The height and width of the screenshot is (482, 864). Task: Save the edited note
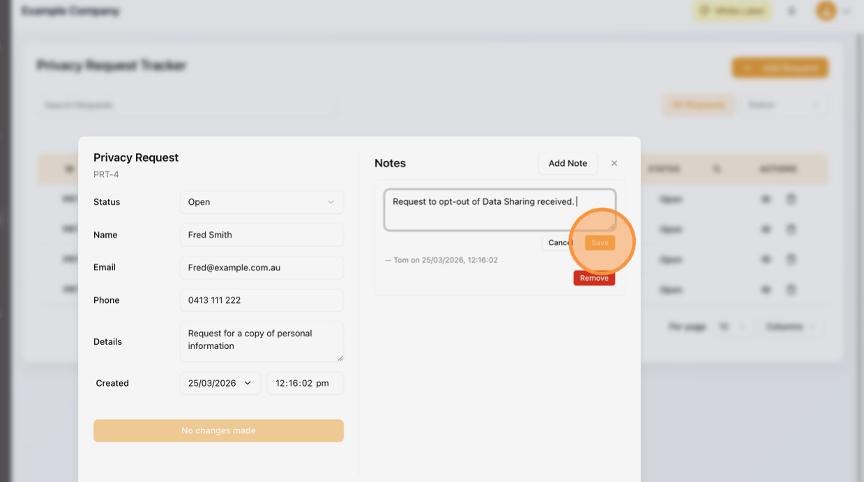click(600, 243)
